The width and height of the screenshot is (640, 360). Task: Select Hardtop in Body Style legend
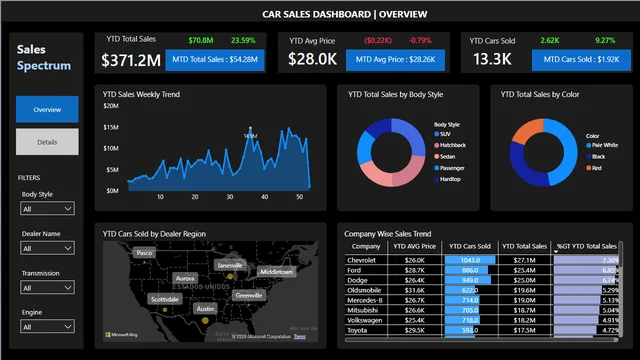coord(447,179)
